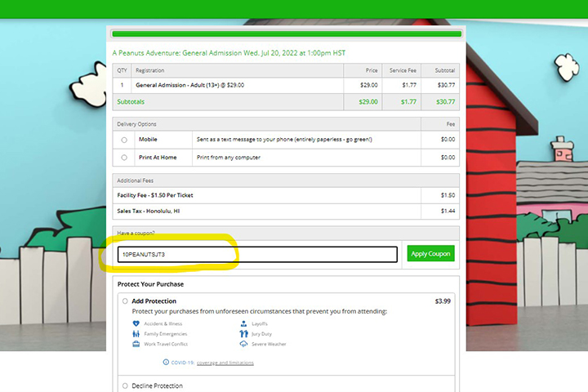
Task: Click the Family Emergencies icon
Action: click(136, 333)
